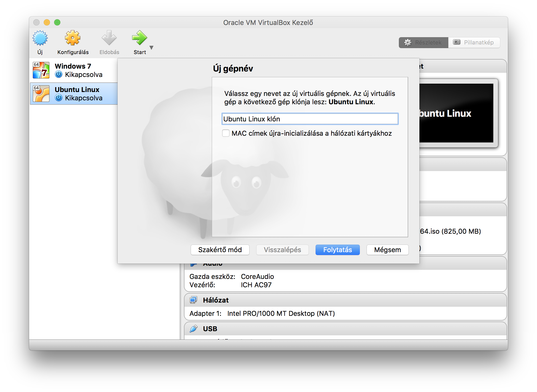Screen dimensions: 537x392
Task: Open the Start button dropdown arrow
Action: (151, 48)
